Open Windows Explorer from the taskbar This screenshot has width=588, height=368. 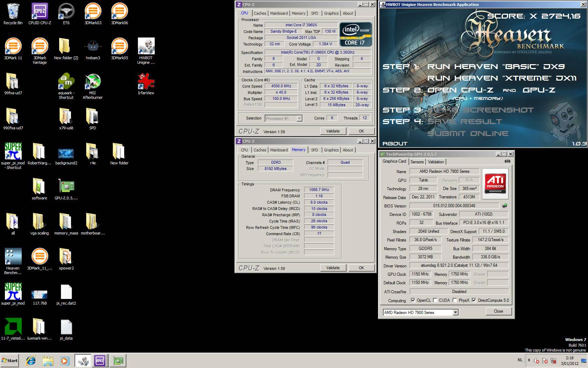point(48,360)
